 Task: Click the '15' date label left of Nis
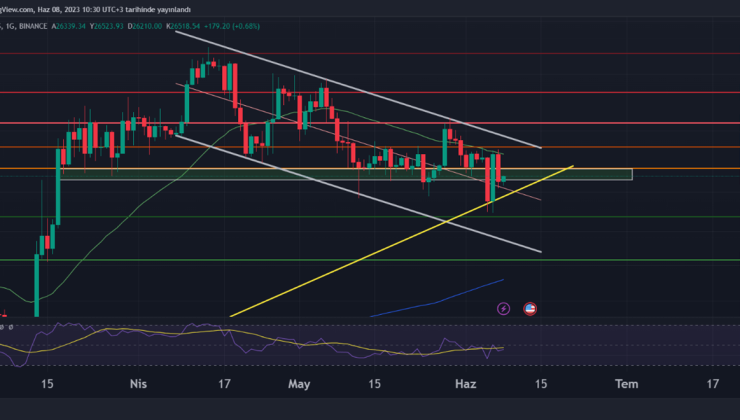(x=47, y=384)
